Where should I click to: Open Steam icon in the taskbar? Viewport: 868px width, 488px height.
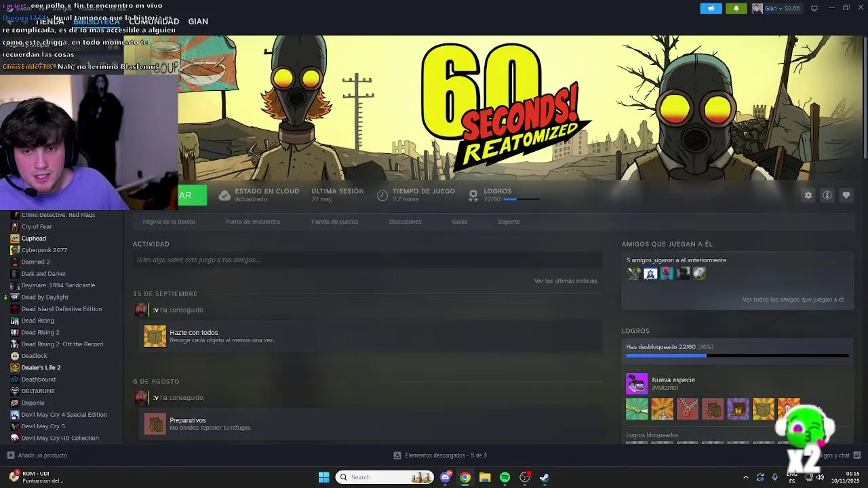544,477
